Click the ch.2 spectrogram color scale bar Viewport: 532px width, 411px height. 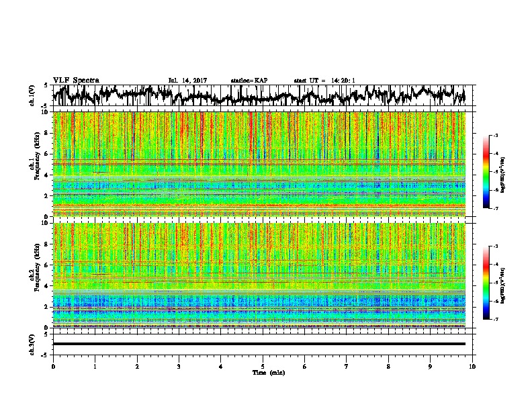point(486,283)
